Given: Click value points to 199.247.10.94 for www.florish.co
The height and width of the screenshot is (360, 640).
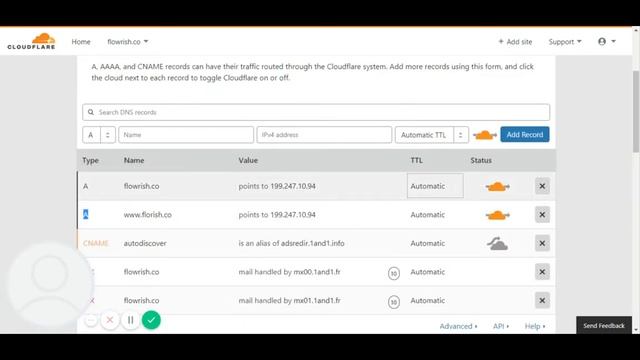Looking at the screenshot, I should tap(277, 215).
